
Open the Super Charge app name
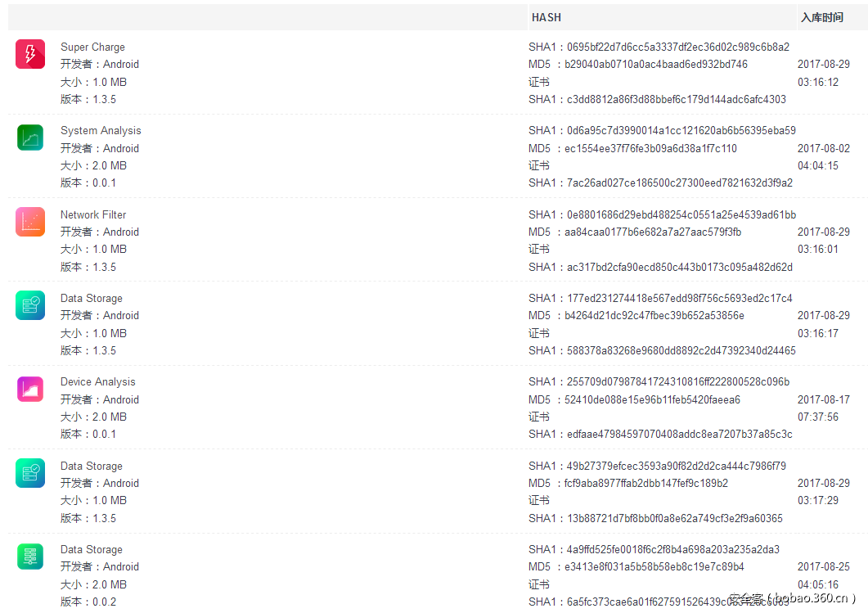(92, 47)
